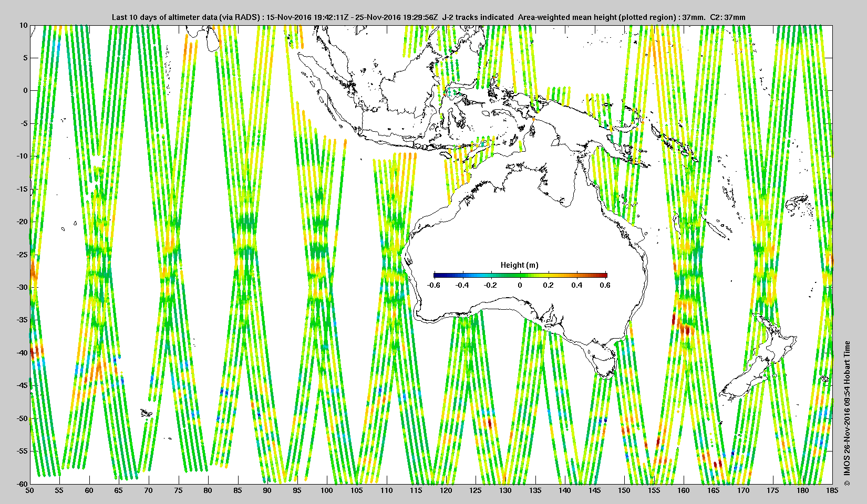Viewport: 867px width, 504px height.
Task: Click latitude tick '-35' on the y-axis
Action: pyautogui.click(x=22, y=320)
